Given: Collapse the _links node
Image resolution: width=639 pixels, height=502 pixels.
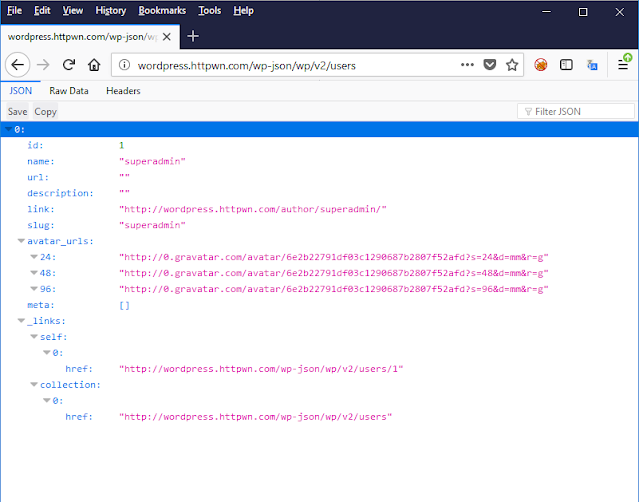Looking at the screenshot, I should (21, 321).
